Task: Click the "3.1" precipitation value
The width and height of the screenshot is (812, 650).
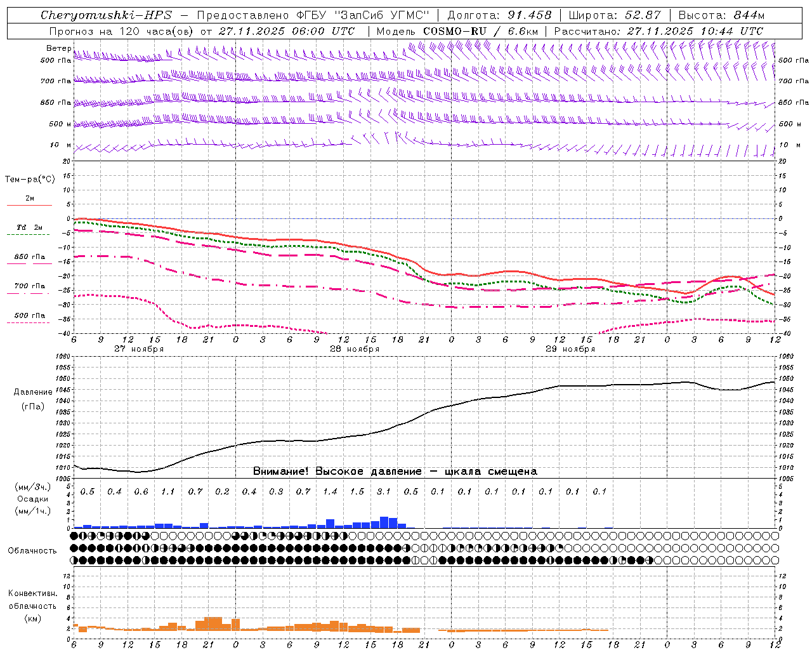Action: point(384,491)
